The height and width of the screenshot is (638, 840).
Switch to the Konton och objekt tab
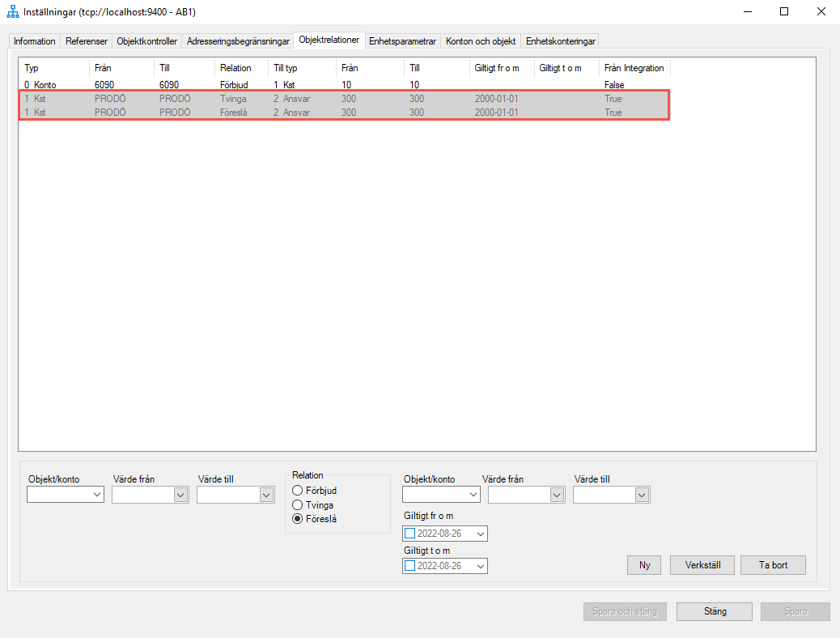[481, 40]
